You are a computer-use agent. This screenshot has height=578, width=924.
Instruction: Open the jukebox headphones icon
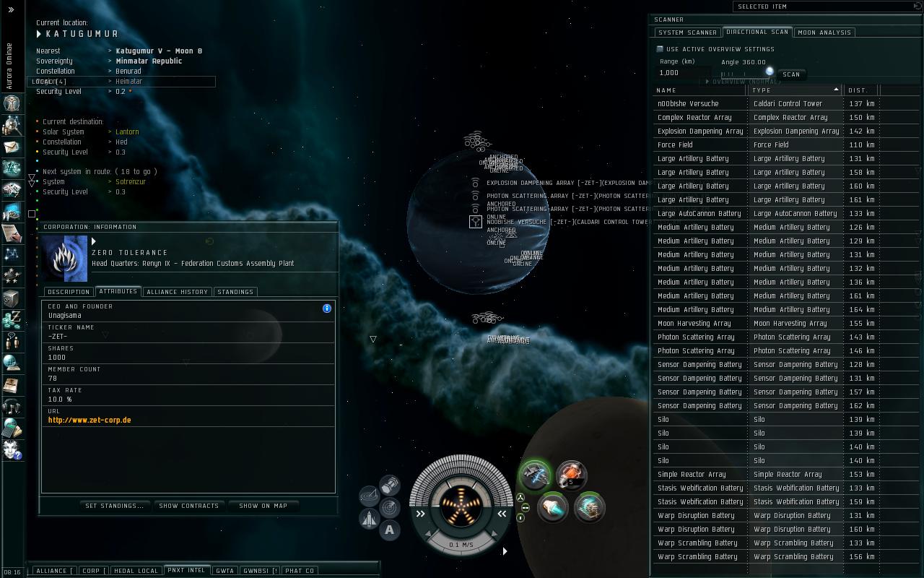12,406
